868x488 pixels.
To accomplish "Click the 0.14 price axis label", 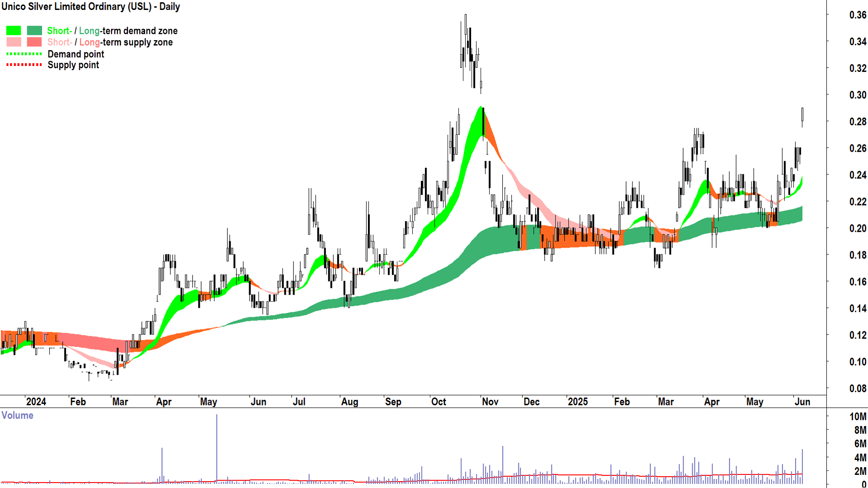I will pyautogui.click(x=858, y=309).
